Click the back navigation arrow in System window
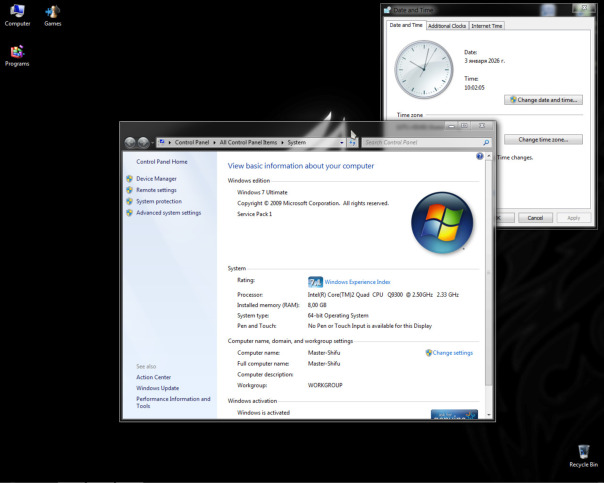The height and width of the screenshot is (483, 604). click(x=129, y=143)
